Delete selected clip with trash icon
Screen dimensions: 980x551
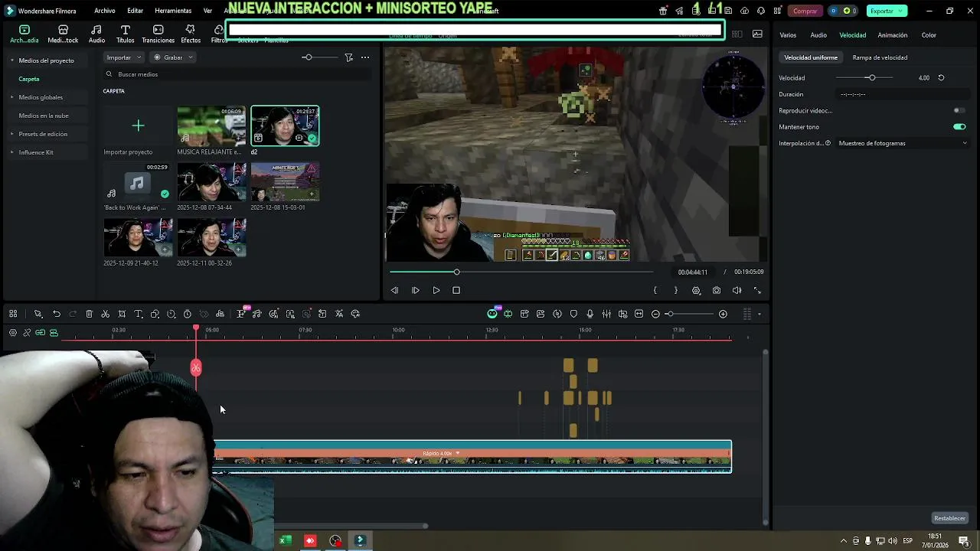[89, 314]
